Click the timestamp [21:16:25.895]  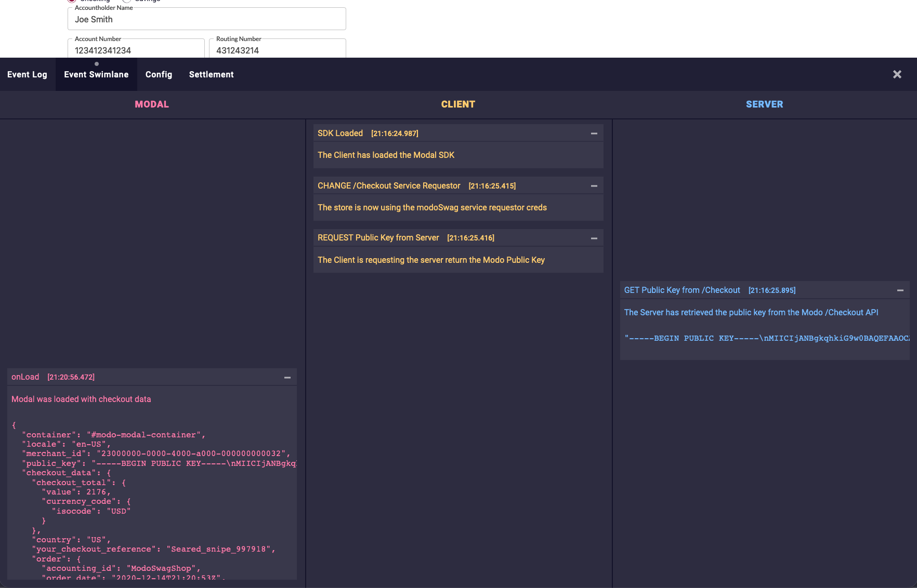[x=772, y=290]
